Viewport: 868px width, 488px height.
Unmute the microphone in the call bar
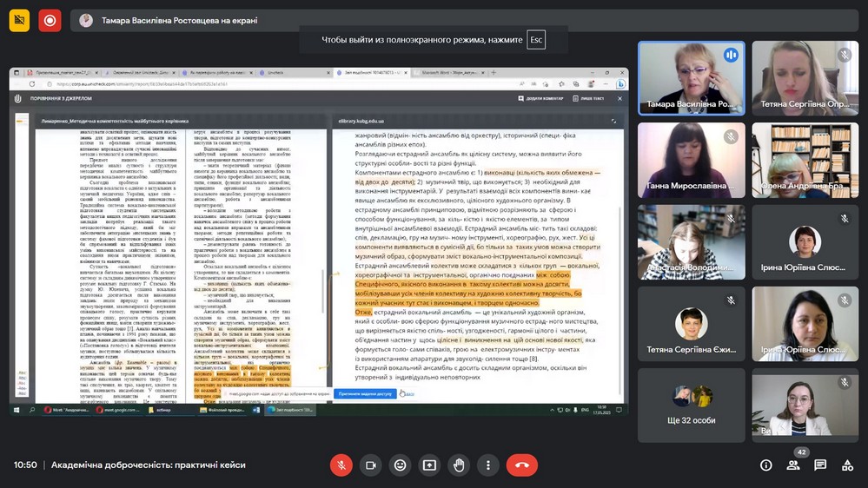(x=341, y=465)
